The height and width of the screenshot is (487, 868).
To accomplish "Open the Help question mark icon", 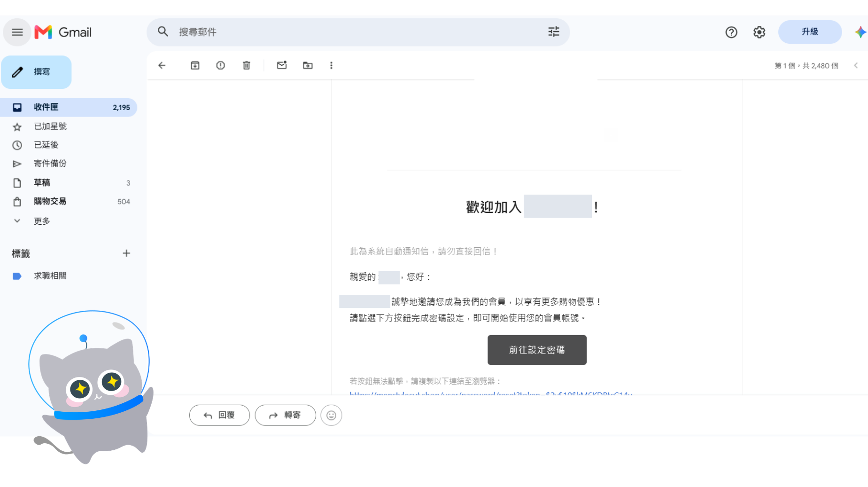I will (x=731, y=32).
